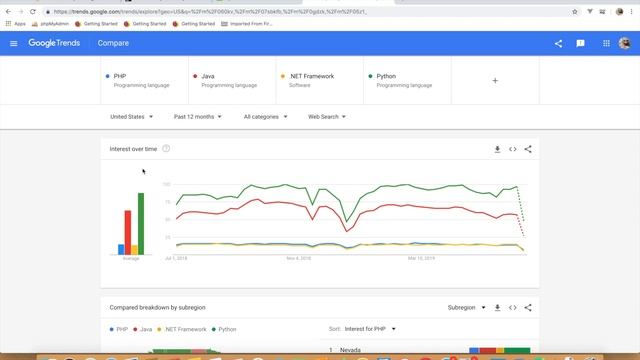Viewport: 640px width, 360px height.
Task: Click the Interest over time heading
Action: pyautogui.click(x=133, y=149)
